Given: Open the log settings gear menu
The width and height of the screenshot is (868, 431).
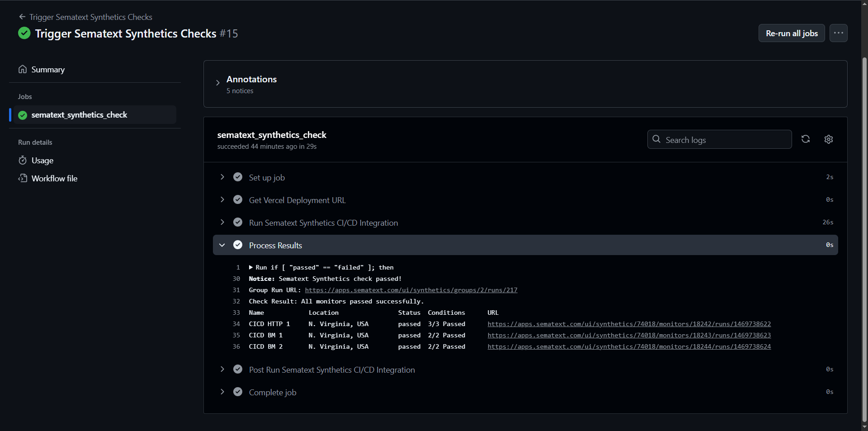Looking at the screenshot, I should pos(828,139).
